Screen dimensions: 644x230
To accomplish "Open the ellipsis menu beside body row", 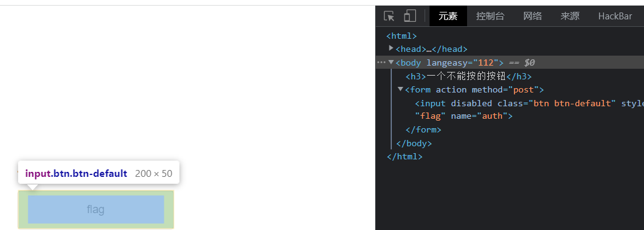I will [381, 62].
